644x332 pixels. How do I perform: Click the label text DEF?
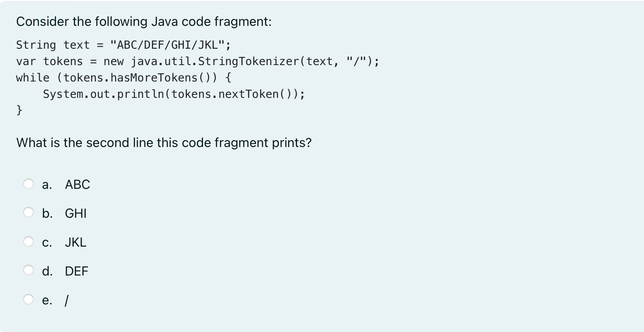click(x=77, y=271)
